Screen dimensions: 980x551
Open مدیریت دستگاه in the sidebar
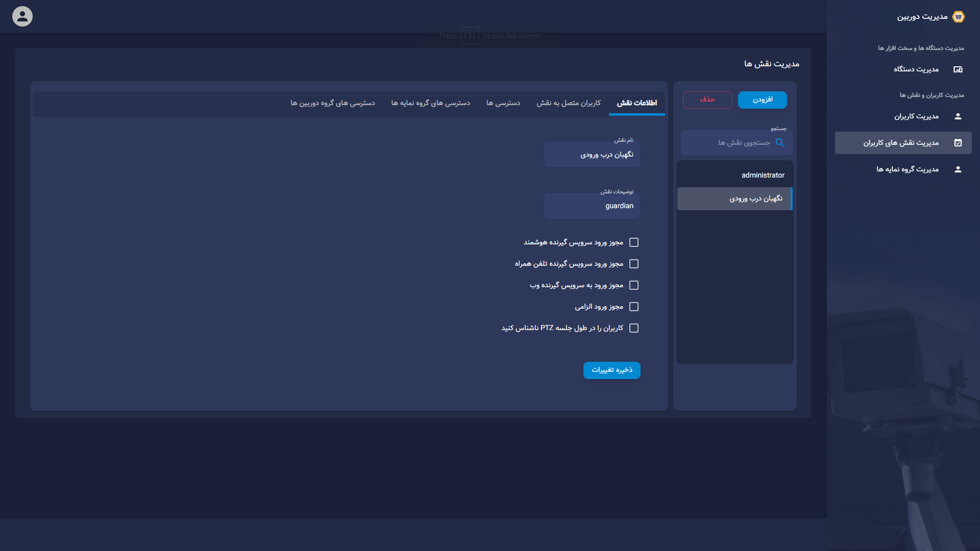coord(903,69)
